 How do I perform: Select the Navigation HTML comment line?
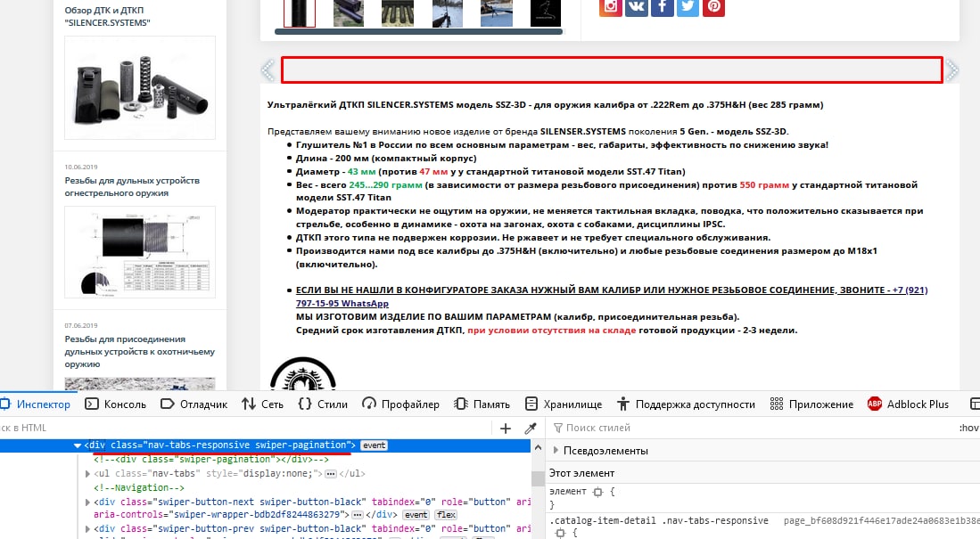[x=139, y=487]
